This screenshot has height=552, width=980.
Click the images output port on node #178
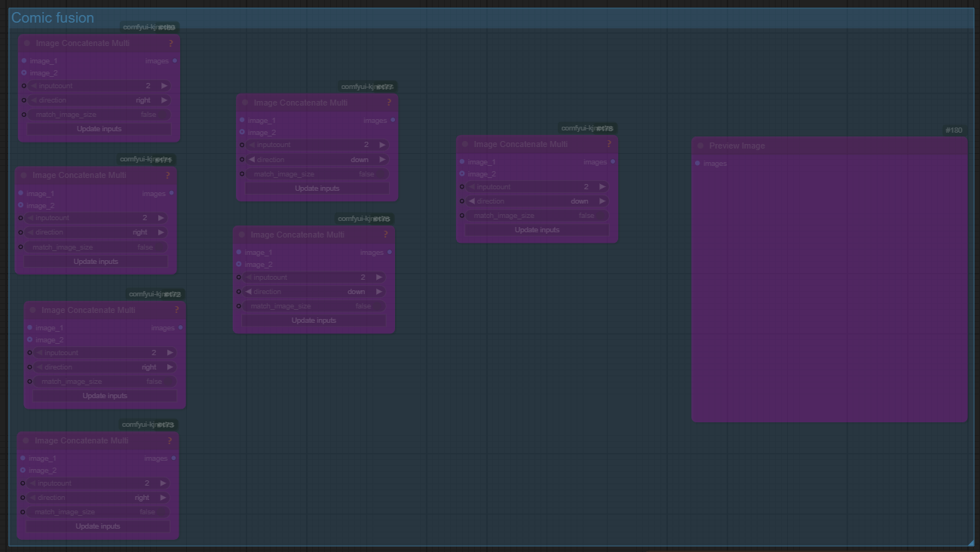(612, 161)
